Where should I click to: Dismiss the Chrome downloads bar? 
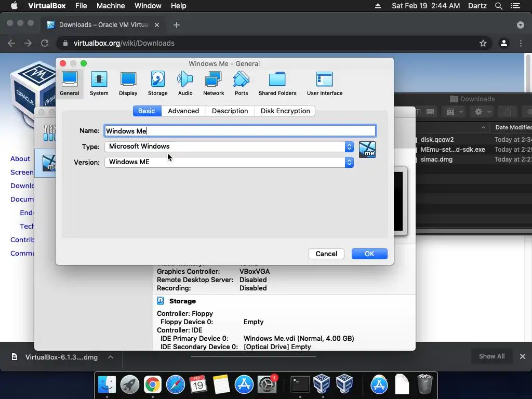coord(523,356)
